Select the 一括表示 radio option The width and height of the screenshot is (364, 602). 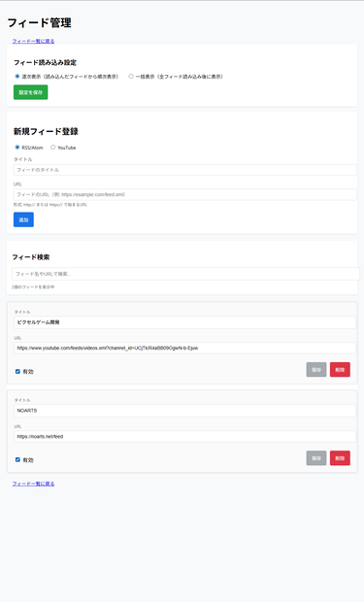[x=131, y=77]
